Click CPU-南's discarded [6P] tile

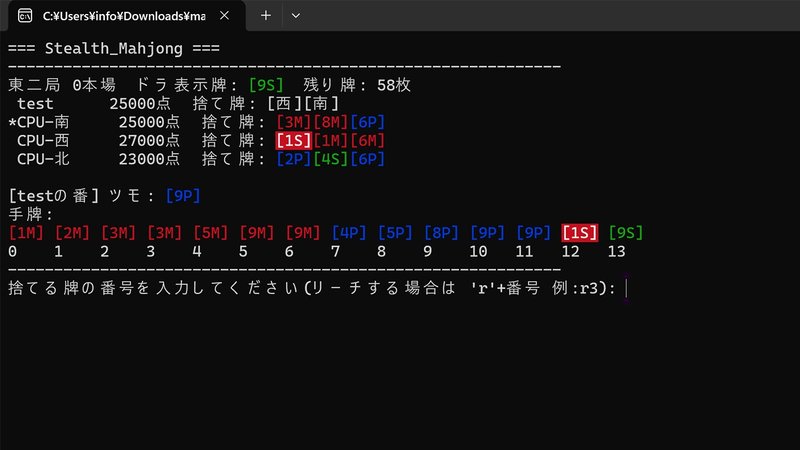tap(367, 122)
